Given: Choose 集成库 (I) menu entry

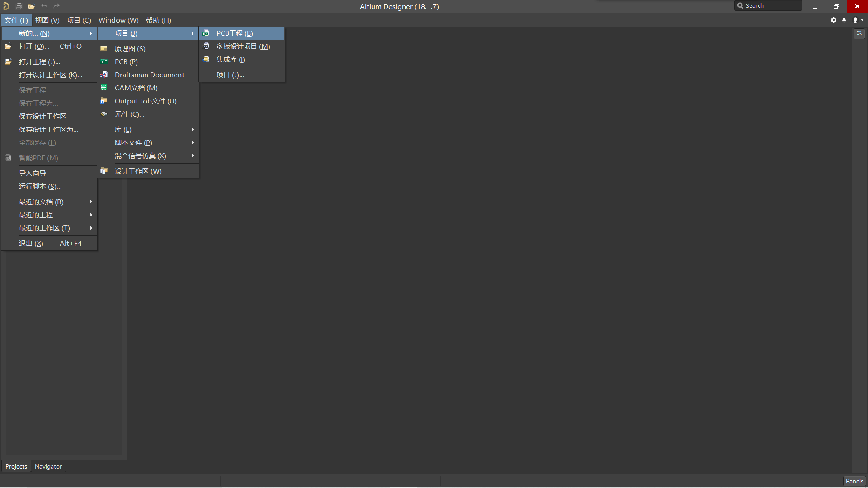Looking at the screenshot, I should pyautogui.click(x=242, y=59).
